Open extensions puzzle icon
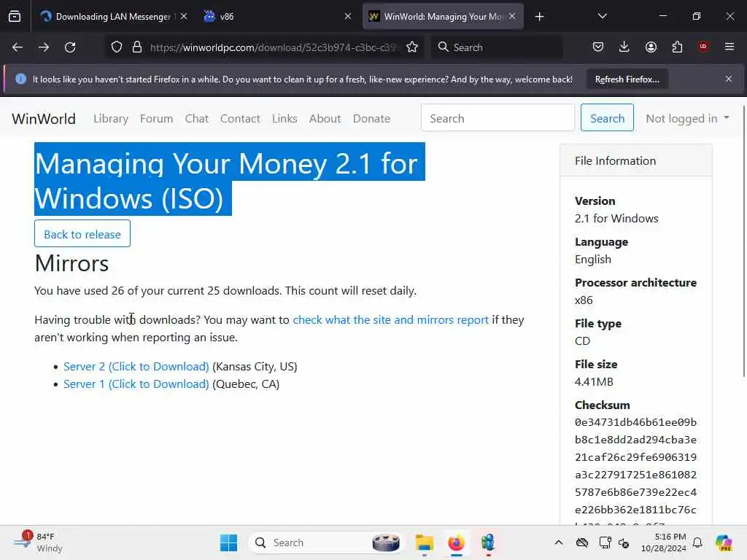This screenshot has width=747, height=560. pyautogui.click(x=677, y=47)
